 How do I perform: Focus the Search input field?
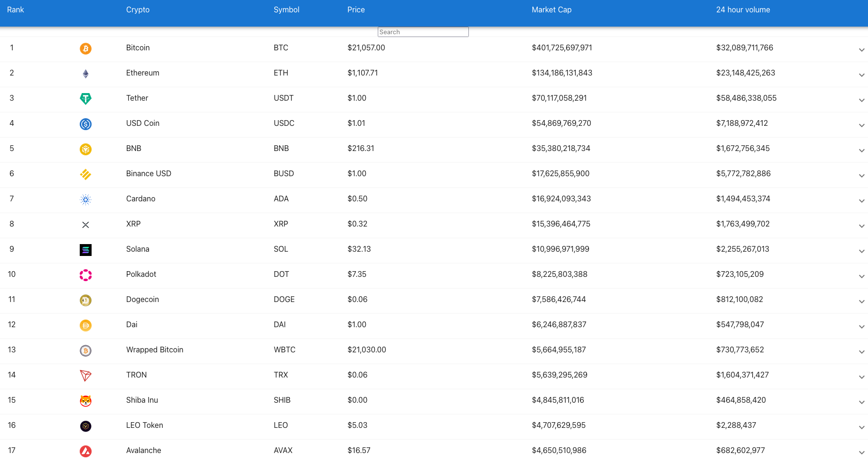pos(423,32)
